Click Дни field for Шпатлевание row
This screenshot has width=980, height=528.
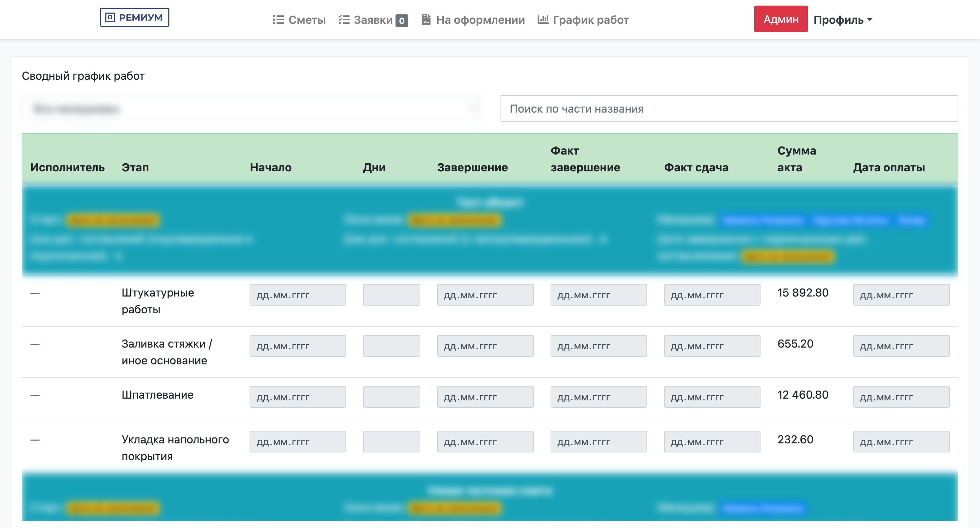[391, 397]
